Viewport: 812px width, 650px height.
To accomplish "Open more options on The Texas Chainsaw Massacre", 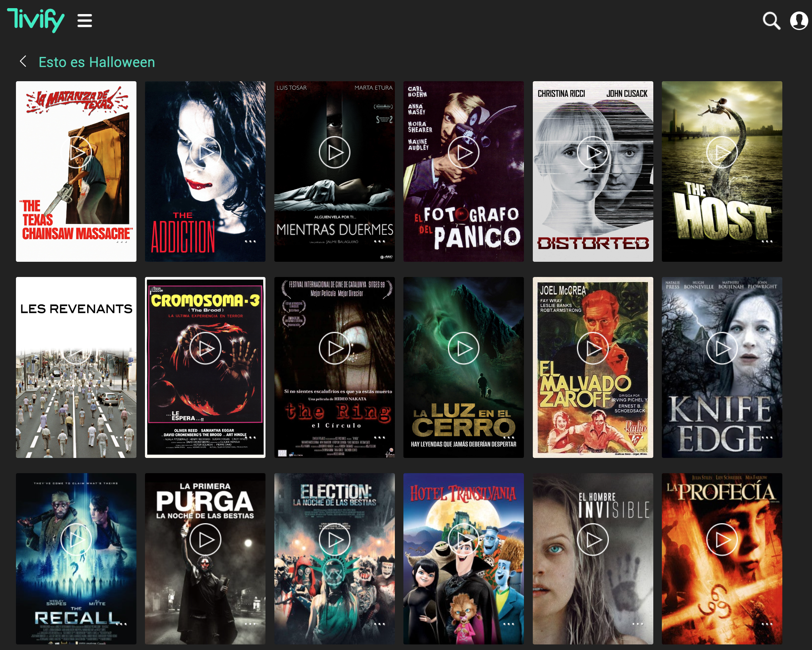I will tap(122, 241).
